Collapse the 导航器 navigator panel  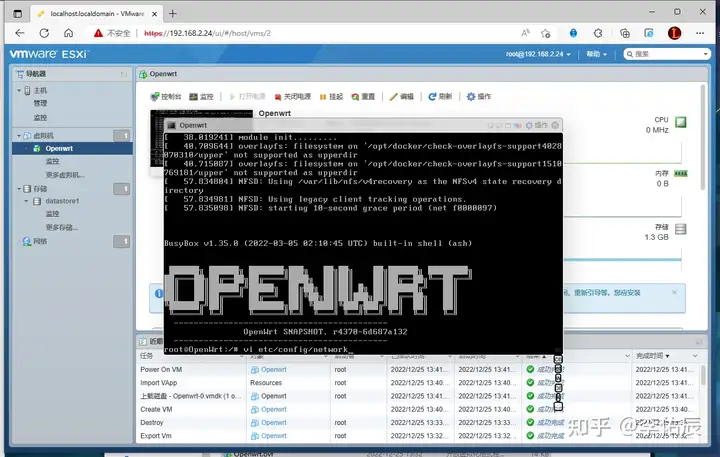pyautogui.click(x=123, y=74)
